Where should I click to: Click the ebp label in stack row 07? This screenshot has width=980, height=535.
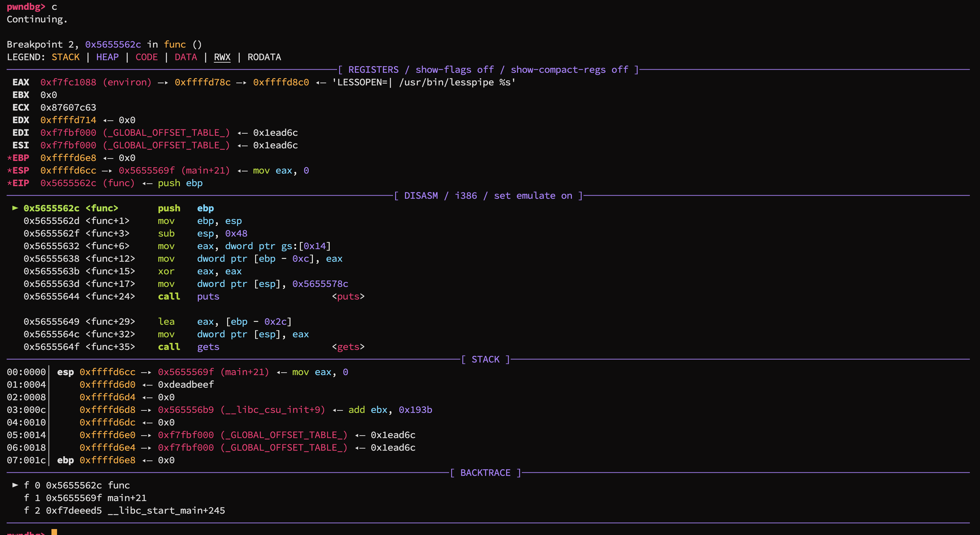click(x=65, y=460)
